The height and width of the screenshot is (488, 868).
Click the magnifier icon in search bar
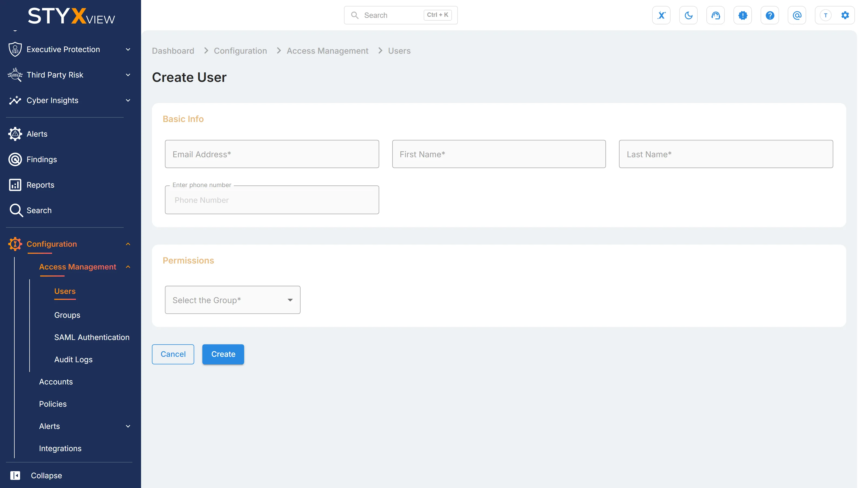pyautogui.click(x=355, y=15)
